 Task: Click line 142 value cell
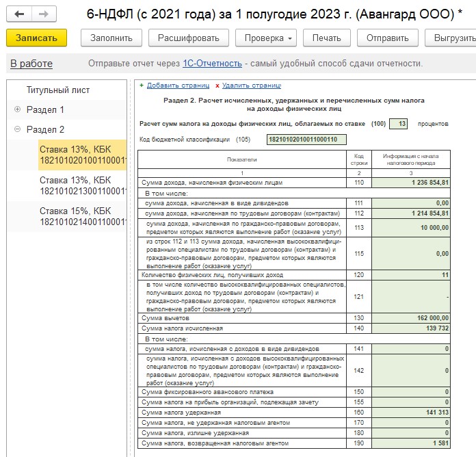pyautogui.click(x=411, y=371)
